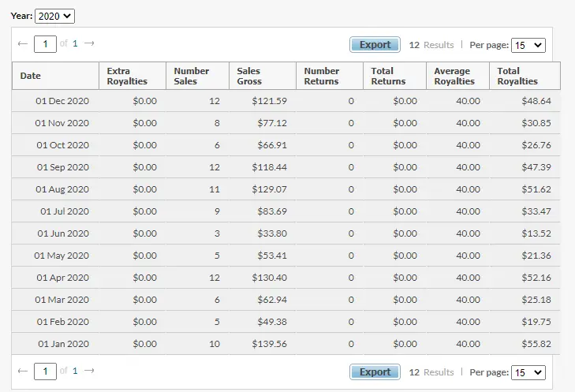Sort by the Date column header
This screenshot has height=392, width=575.
tap(56, 76)
